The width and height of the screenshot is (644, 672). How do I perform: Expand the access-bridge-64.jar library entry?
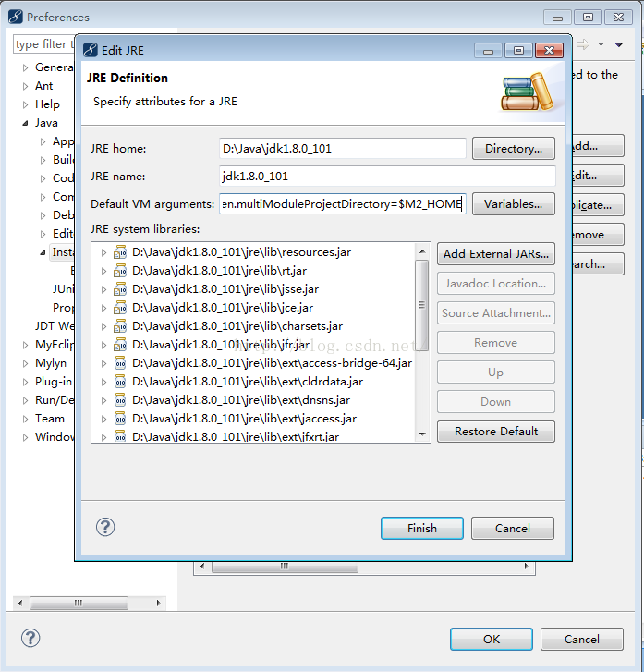click(103, 363)
